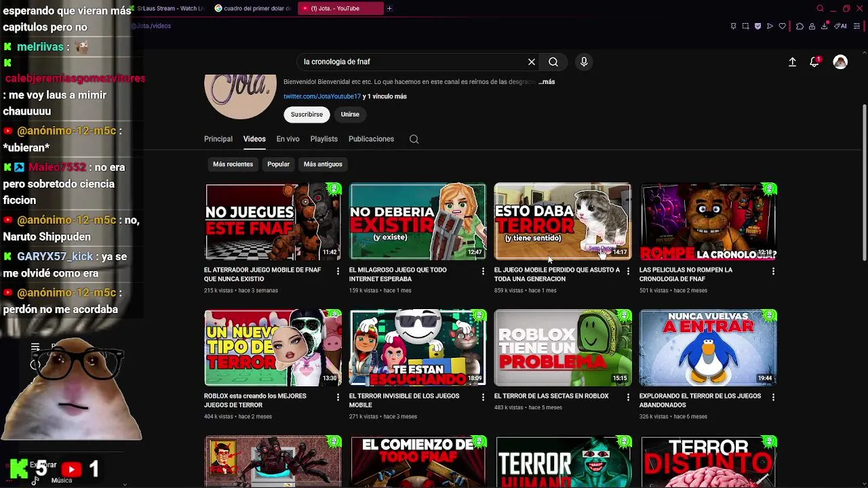Viewport: 868px width, 488px height.
Task: Expand channel description with ...más
Action: tap(547, 82)
